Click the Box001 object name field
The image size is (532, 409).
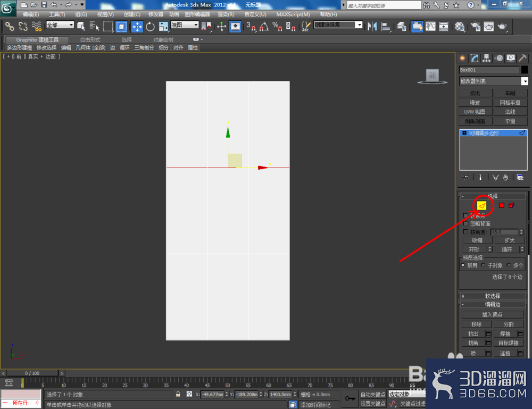(x=489, y=70)
